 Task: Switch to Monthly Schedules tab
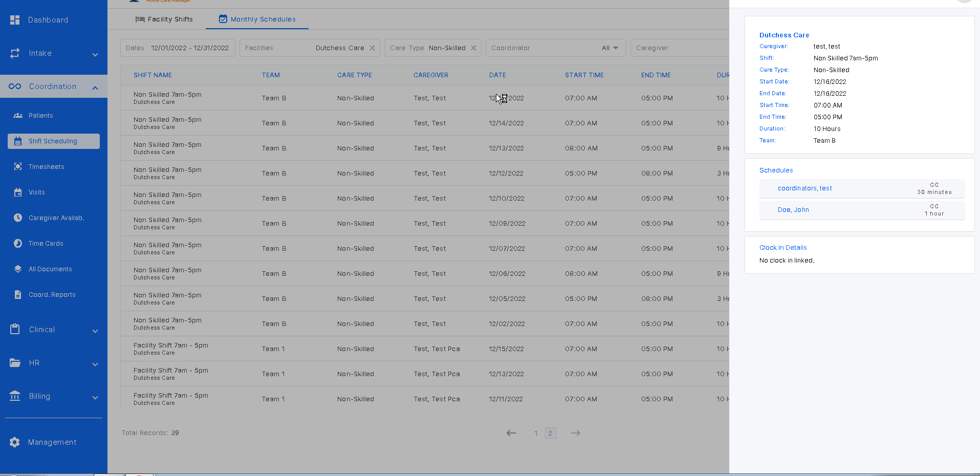pos(257,19)
